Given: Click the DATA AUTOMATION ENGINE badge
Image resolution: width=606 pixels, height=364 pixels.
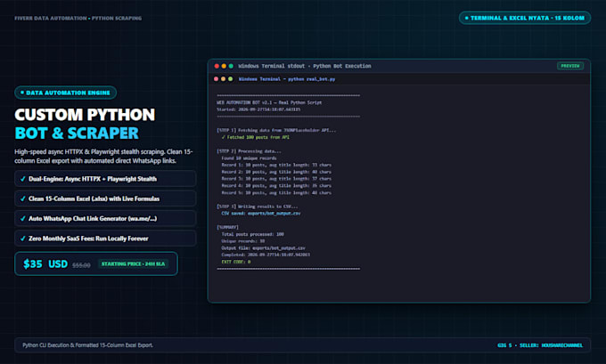Looking at the screenshot, I should [x=66, y=93].
